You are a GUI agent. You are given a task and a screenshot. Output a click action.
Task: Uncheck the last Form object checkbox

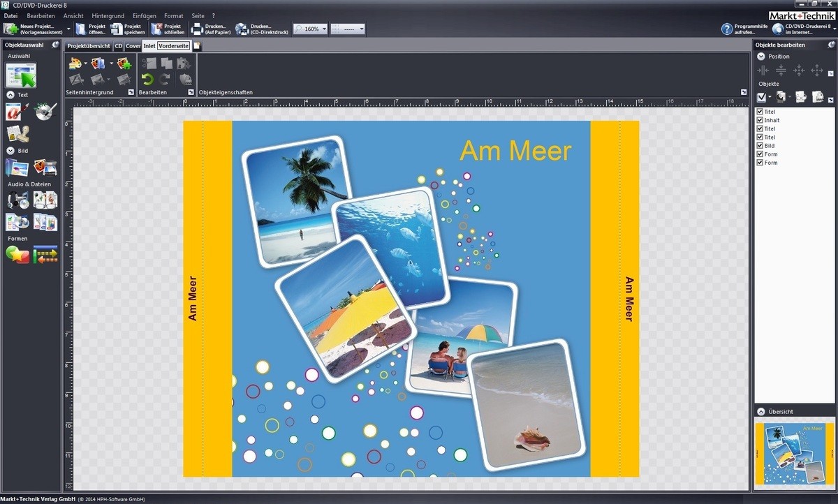pyautogui.click(x=760, y=163)
